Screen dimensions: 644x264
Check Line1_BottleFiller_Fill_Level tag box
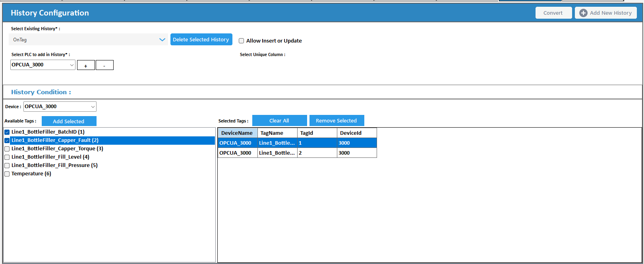pos(7,157)
